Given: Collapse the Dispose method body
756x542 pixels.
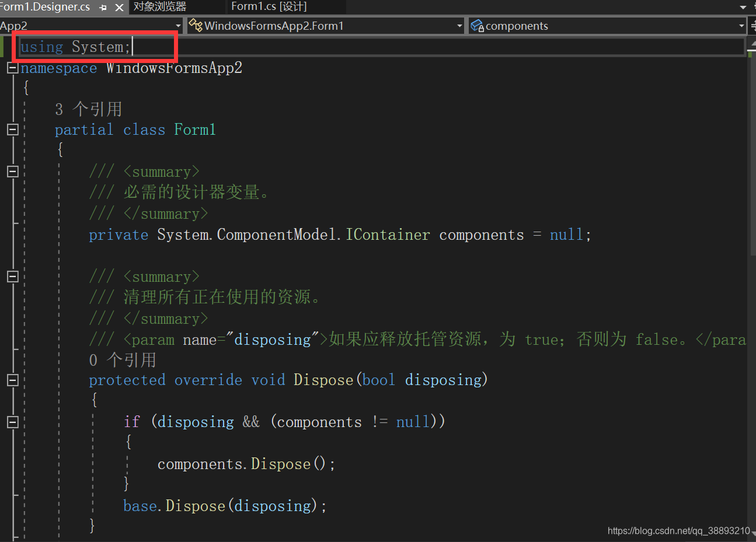Looking at the screenshot, I should point(12,380).
